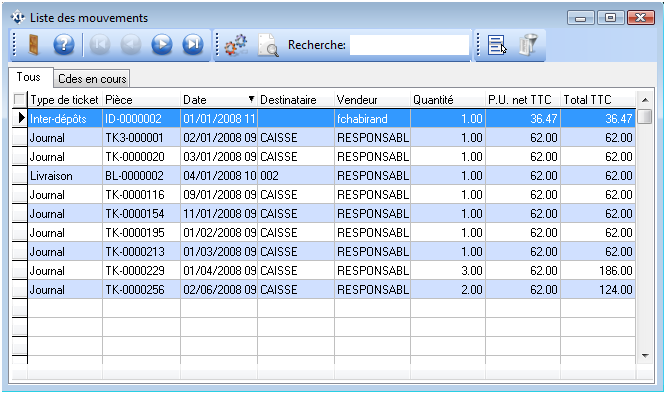
Task: Open the gears settings icon
Action: (236, 45)
